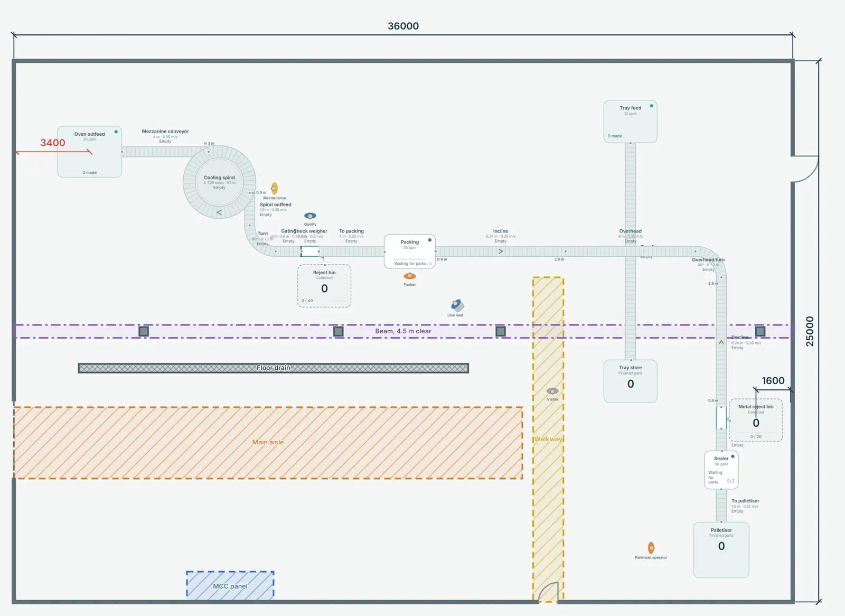Click the orange Packer worker icon
The width and height of the screenshot is (845, 616).
coord(410,276)
